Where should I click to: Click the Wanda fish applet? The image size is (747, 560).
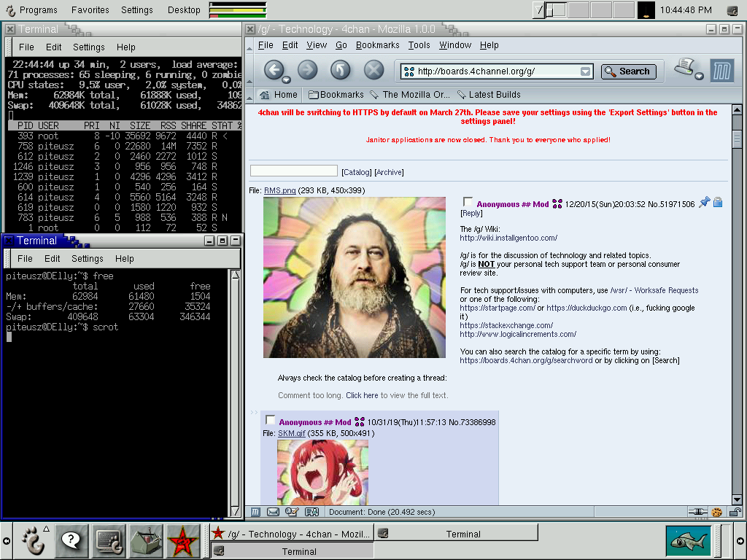point(689,542)
